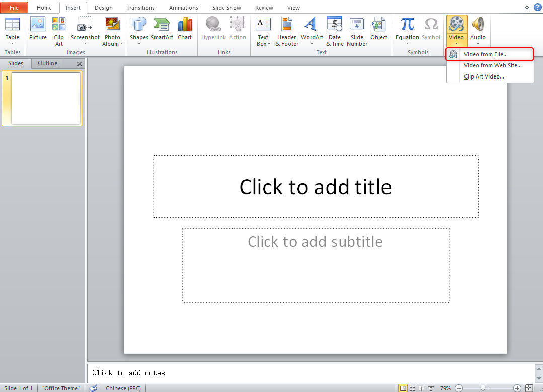
Task: Open the Shapes gallery
Action: tap(139, 31)
